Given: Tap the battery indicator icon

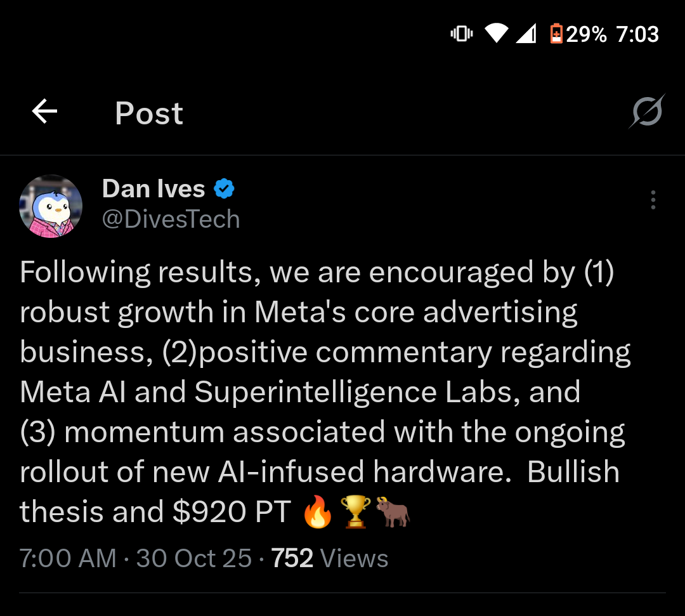Looking at the screenshot, I should (556, 34).
